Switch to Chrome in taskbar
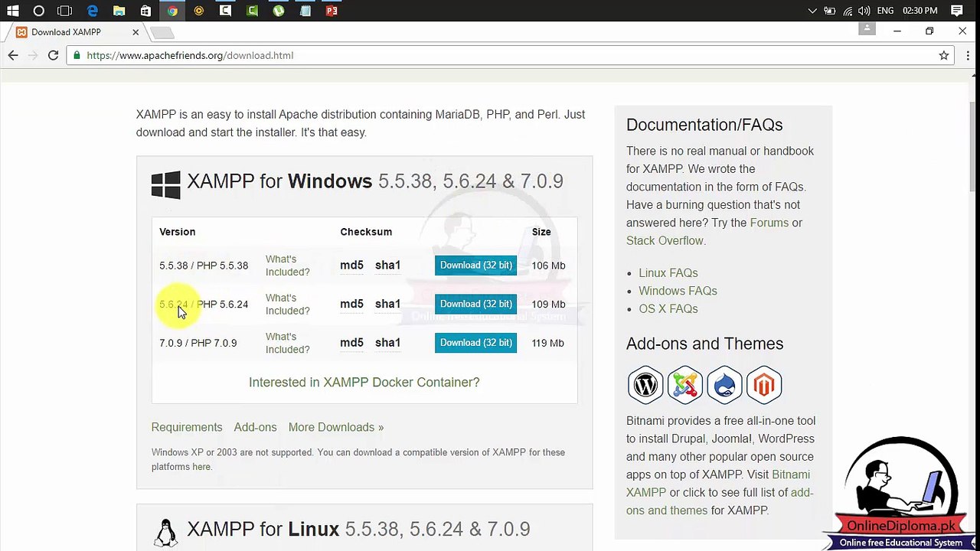 click(172, 11)
